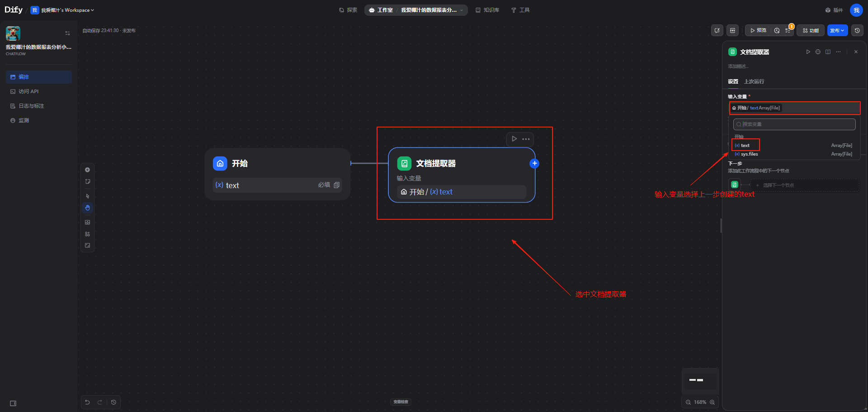Open the 功能 (Features) button
Screen dimensions: 868x412
811,30
